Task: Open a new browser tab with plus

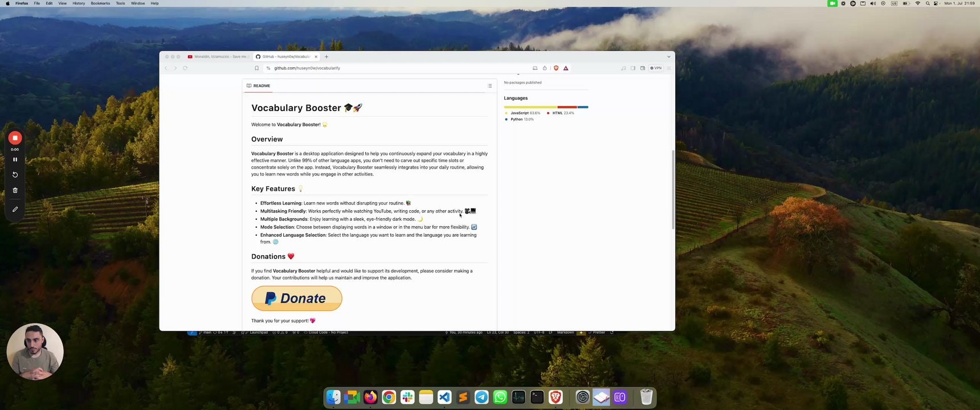Action: [326, 56]
